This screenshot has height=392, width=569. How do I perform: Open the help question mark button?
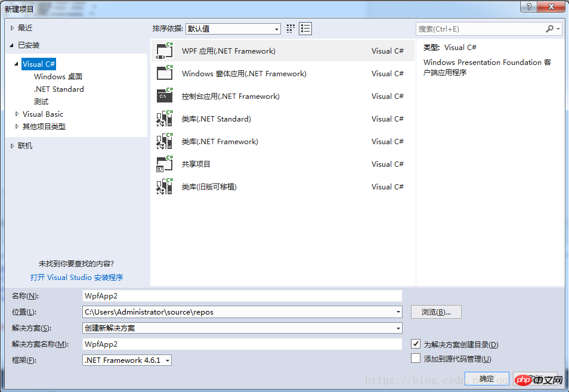tap(528, 7)
